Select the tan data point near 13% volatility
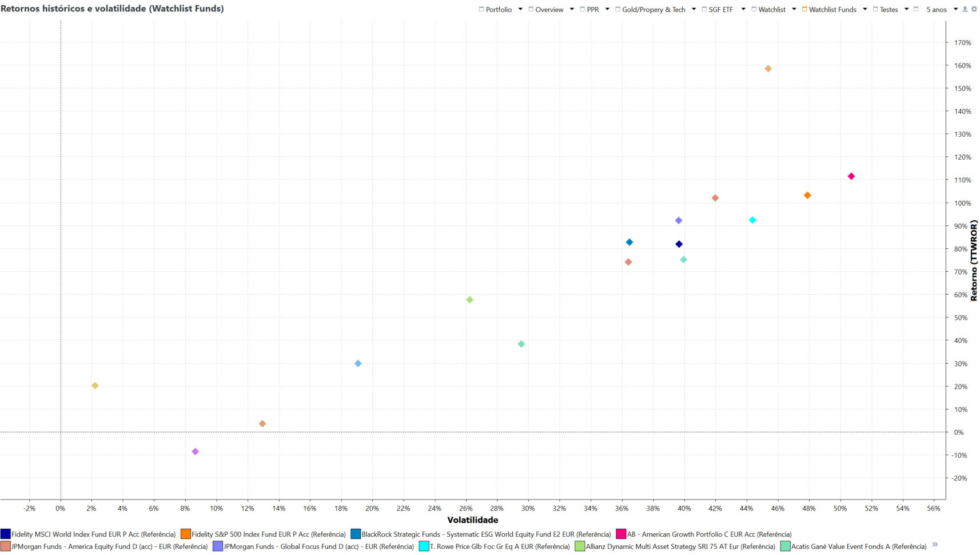This screenshot has height=555, width=980. tap(262, 424)
